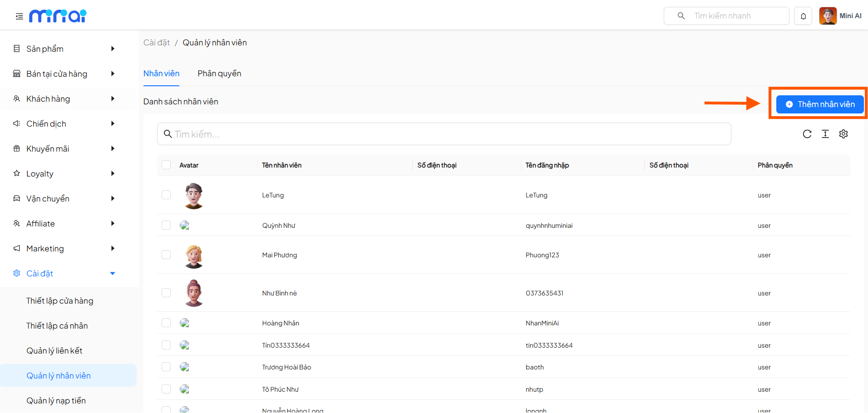Image resolution: width=868 pixels, height=413 pixels.
Task: Focus the Tìm kiếm nhanh quick search box
Action: pyautogui.click(x=731, y=16)
